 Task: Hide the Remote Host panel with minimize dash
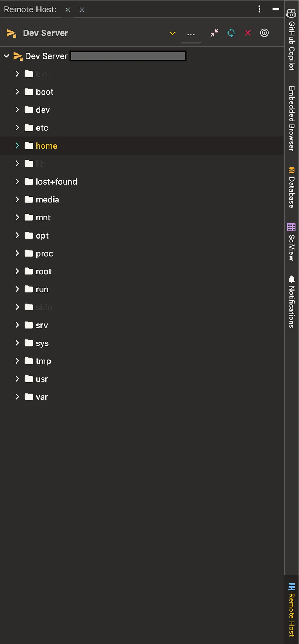(x=276, y=9)
